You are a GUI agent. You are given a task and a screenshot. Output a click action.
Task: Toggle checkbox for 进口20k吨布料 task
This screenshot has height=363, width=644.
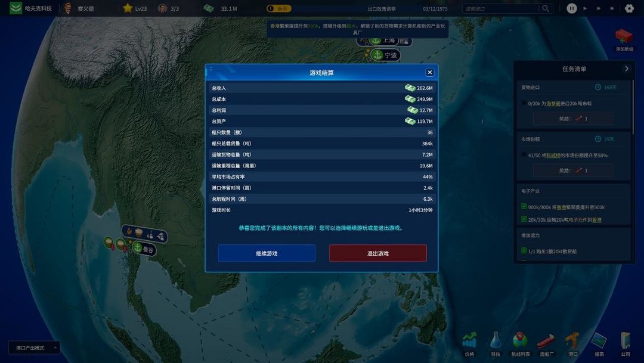pos(524,103)
